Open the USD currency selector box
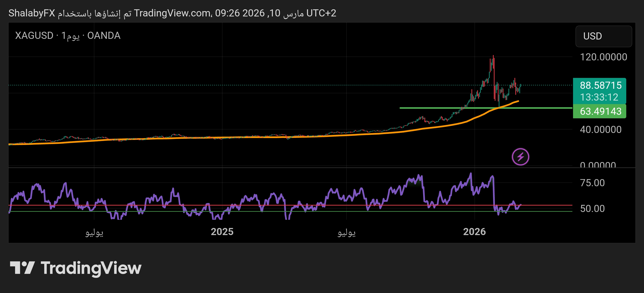The width and height of the screenshot is (644, 293). (603, 36)
